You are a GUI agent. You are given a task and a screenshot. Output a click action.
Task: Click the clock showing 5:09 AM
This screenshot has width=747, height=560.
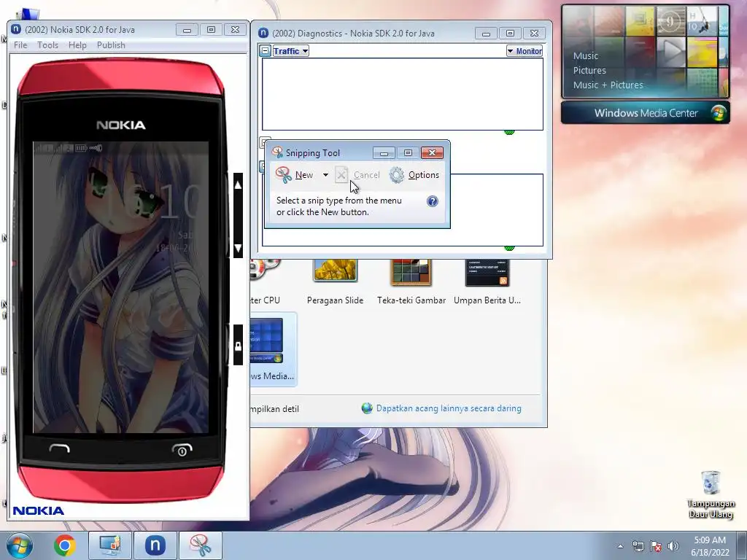click(x=710, y=546)
